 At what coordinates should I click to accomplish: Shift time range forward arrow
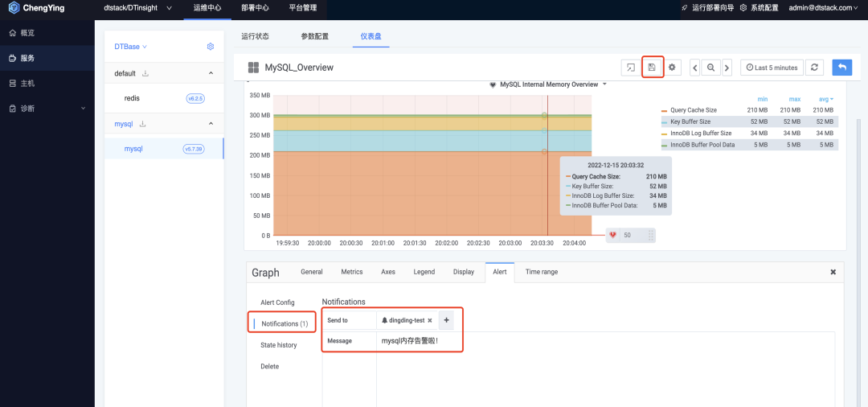pos(727,68)
